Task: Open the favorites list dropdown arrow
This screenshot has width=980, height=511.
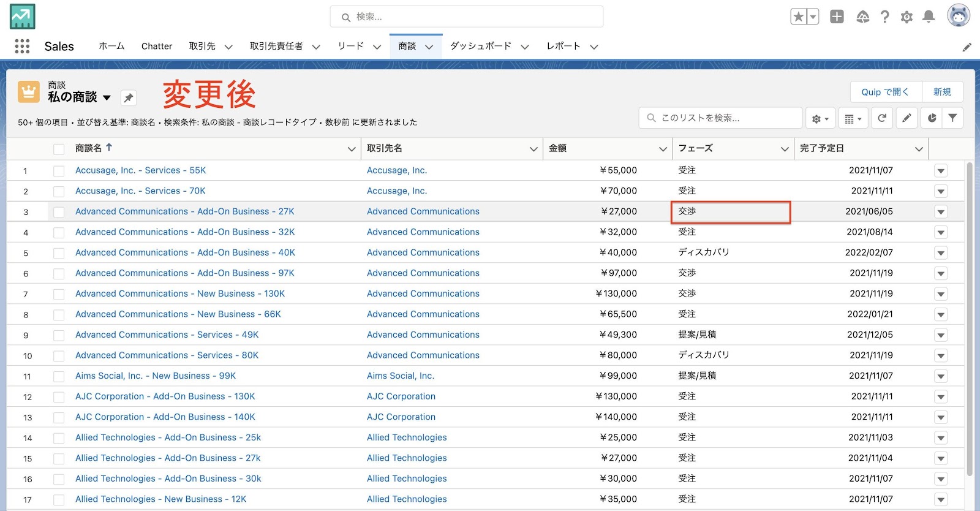Action: point(813,17)
